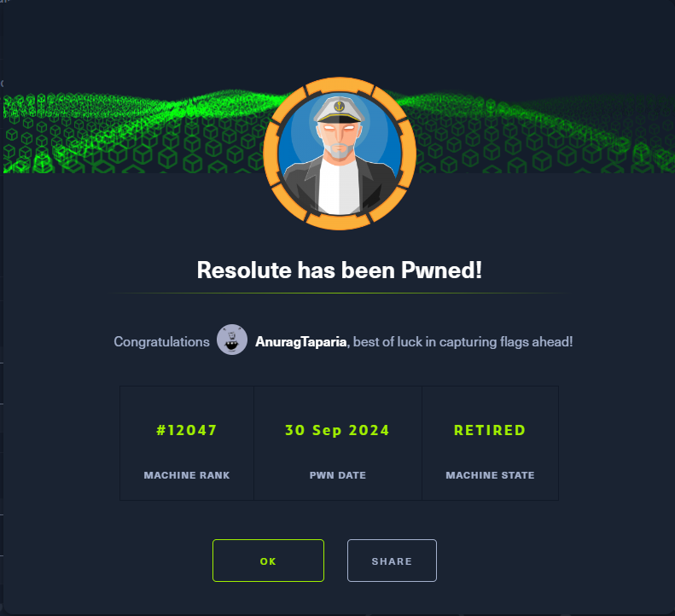Confirm with the OK button
The height and width of the screenshot is (616, 675).
point(268,561)
